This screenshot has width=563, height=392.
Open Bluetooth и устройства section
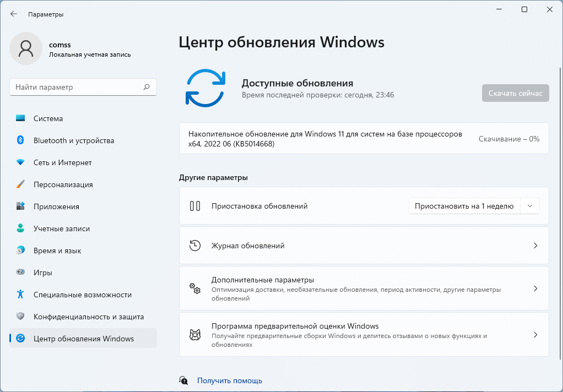click(x=83, y=140)
